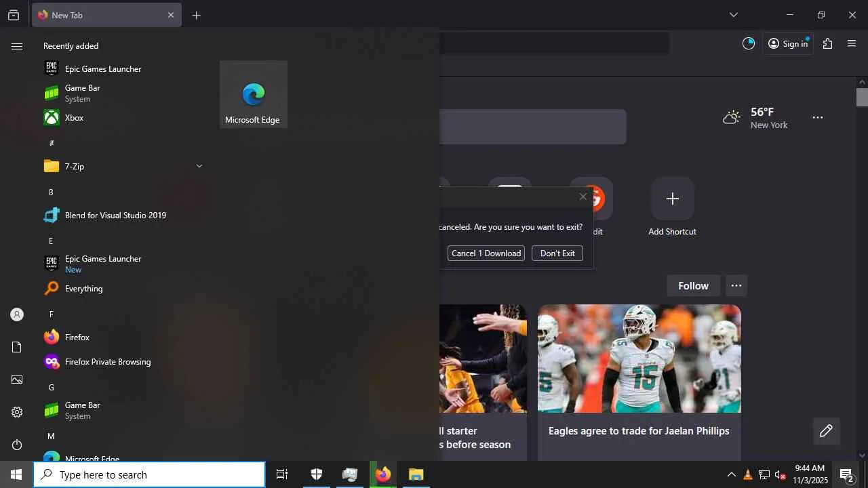The image size is (868, 488).
Task: Close the exit confirmation dialog
Action: (583, 197)
